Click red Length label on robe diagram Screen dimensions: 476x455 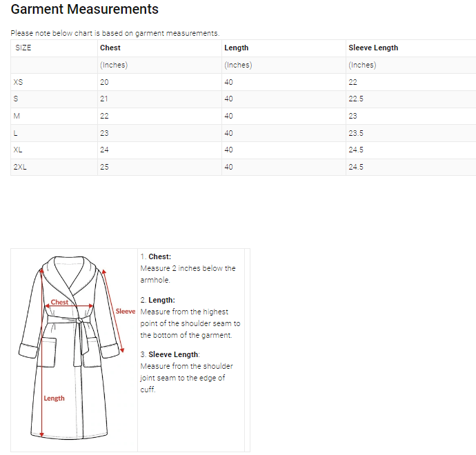click(54, 398)
